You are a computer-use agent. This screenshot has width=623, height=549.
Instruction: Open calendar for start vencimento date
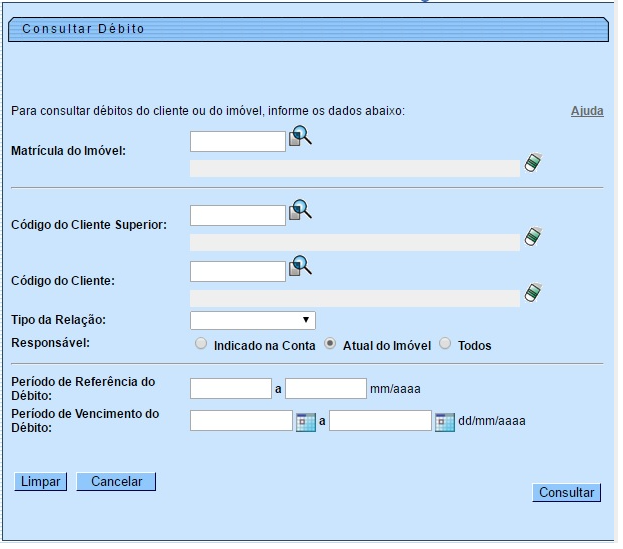pyautogui.click(x=308, y=424)
